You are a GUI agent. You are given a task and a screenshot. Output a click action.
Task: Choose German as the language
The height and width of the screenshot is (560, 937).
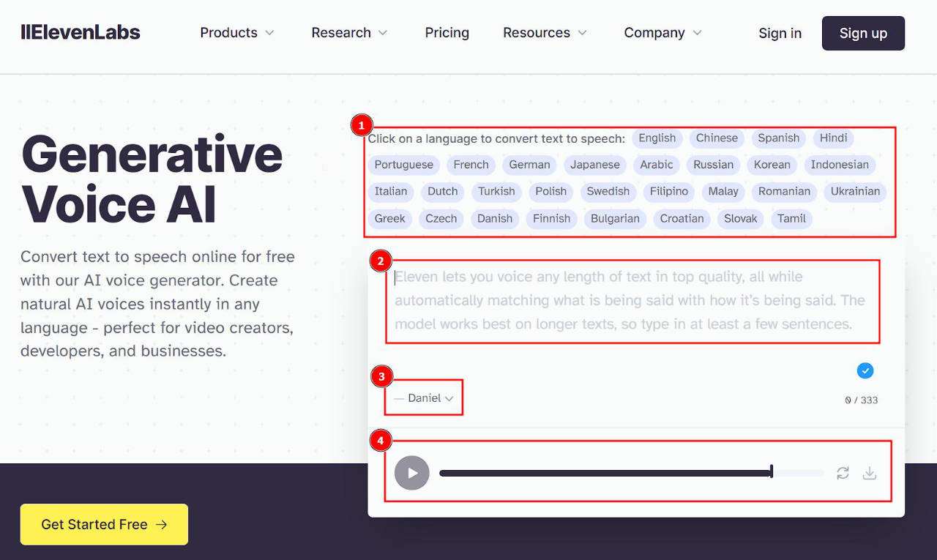coord(530,165)
